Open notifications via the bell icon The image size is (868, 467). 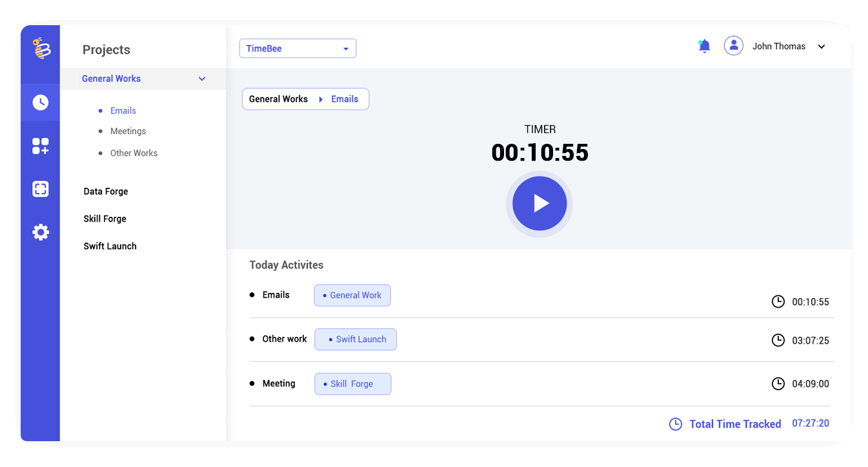coord(703,45)
